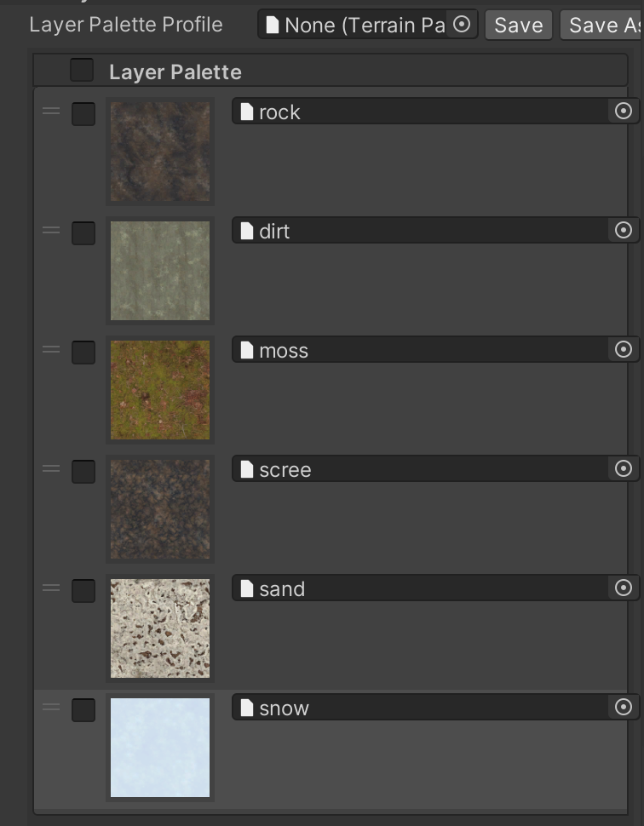Viewport: 644px width, 826px height.
Task: Click Layer Palette Profile object picker circle
Action: (x=462, y=25)
